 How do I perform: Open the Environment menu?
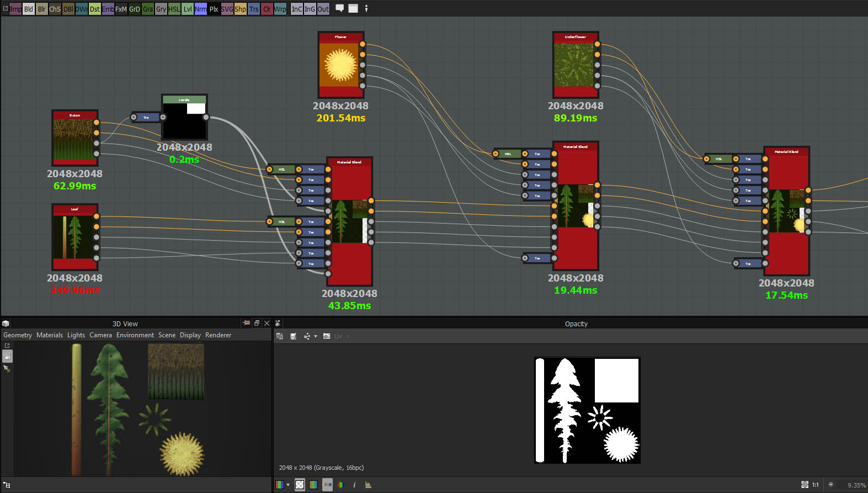[135, 335]
